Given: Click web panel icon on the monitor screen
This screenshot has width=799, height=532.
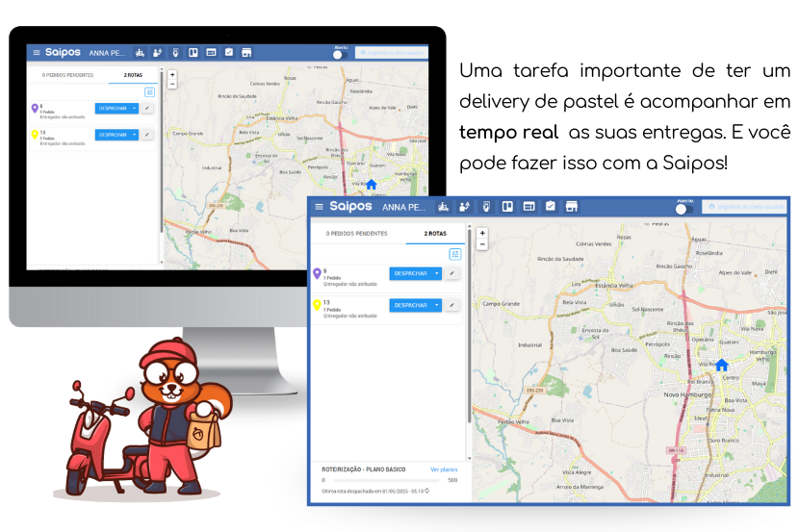Looking at the screenshot, I should [x=211, y=53].
